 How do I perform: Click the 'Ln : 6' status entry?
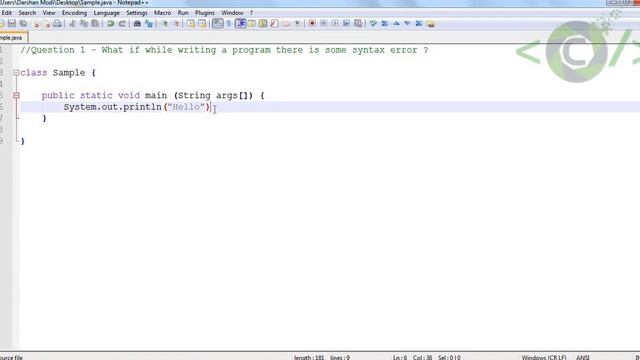pos(400,357)
